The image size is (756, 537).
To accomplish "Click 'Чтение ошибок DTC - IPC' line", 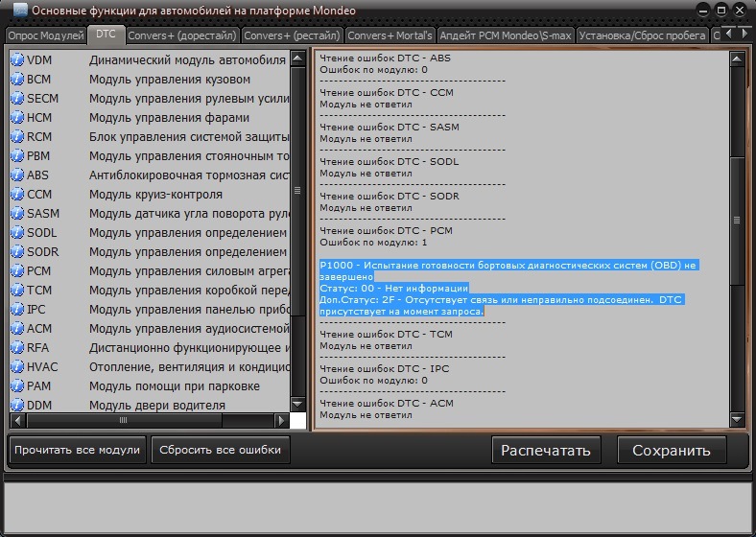I will 385,369.
